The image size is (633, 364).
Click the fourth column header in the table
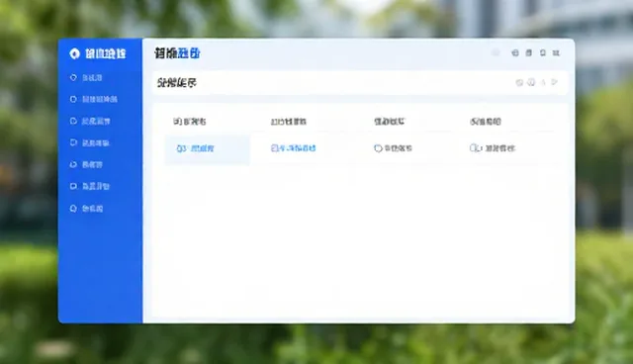[x=486, y=122]
